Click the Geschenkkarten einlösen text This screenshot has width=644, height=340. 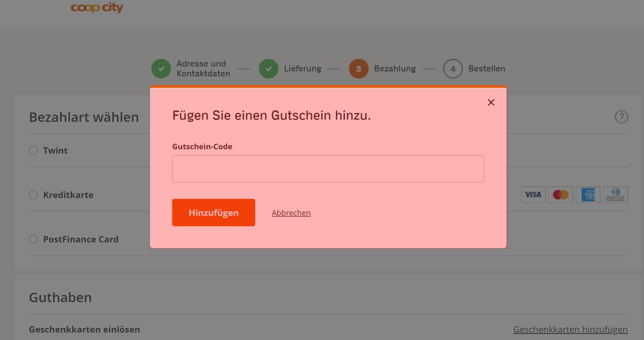pos(84,330)
